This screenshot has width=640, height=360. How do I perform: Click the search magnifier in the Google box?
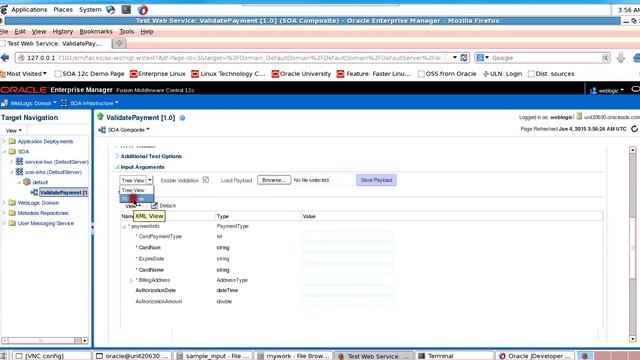click(x=605, y=58)
